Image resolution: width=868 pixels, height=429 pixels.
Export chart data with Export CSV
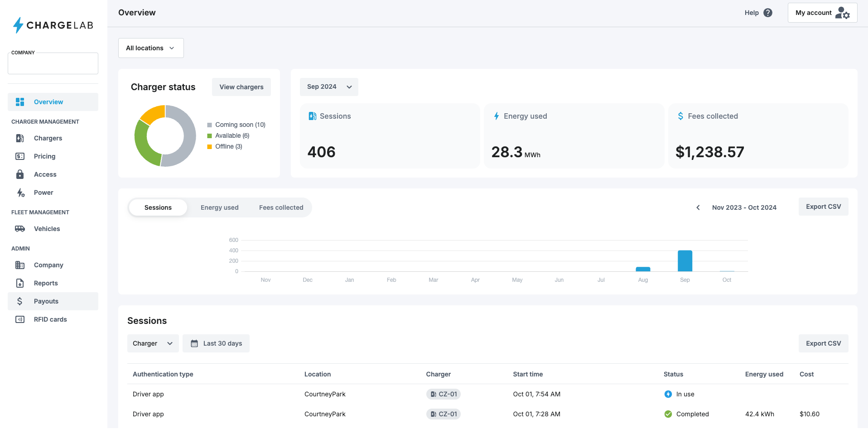[823, 207]
